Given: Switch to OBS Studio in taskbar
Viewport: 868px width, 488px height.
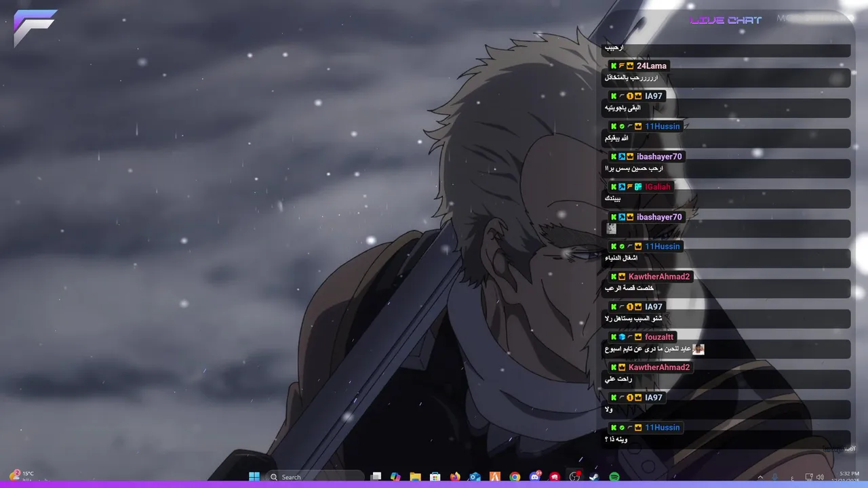Looking at the screenshot, I should click(575, 476).
